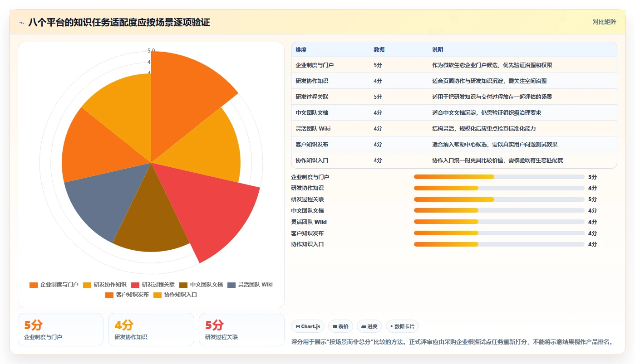Click the Chart.js tag label
The width and height of the screenshot is (635, 364).
(x=311, y=326)
